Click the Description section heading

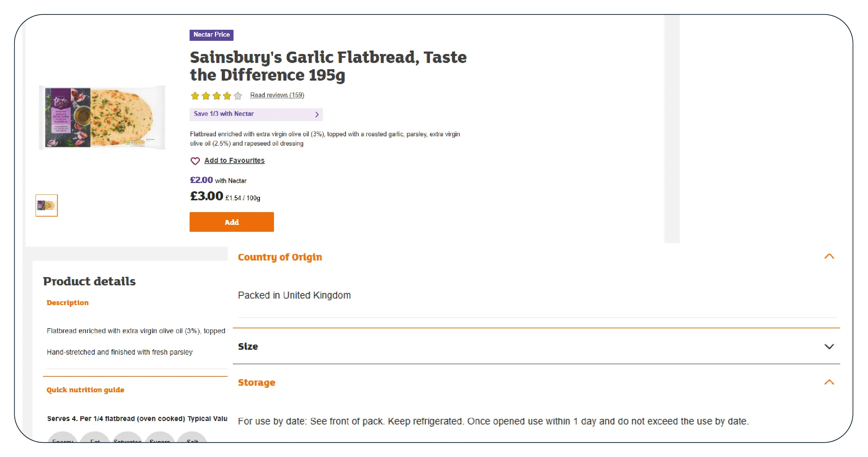(x=67, y=303)
